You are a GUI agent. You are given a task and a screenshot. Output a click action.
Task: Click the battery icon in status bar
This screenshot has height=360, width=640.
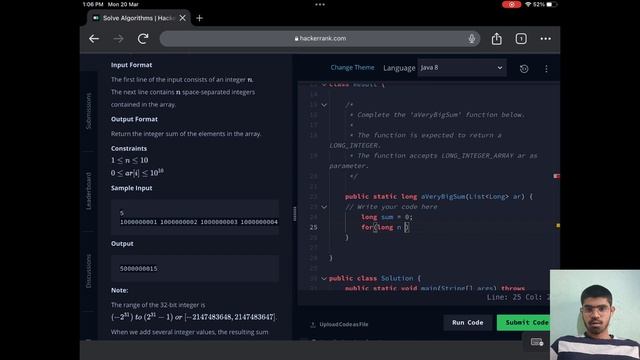[x=552, y=4]
